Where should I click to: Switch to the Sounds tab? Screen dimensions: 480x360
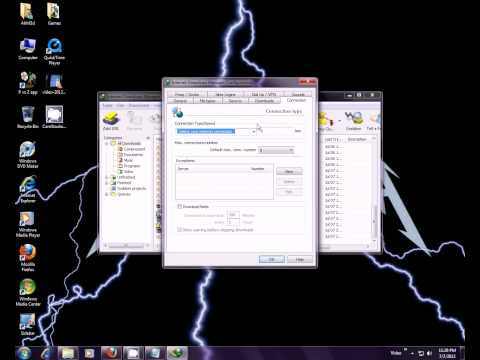(x=298, y=95)
